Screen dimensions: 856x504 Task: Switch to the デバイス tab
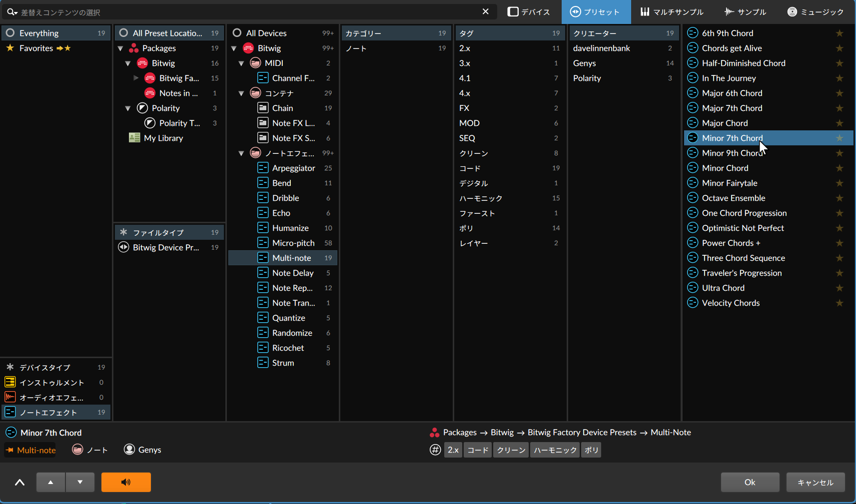pos(529,12)
